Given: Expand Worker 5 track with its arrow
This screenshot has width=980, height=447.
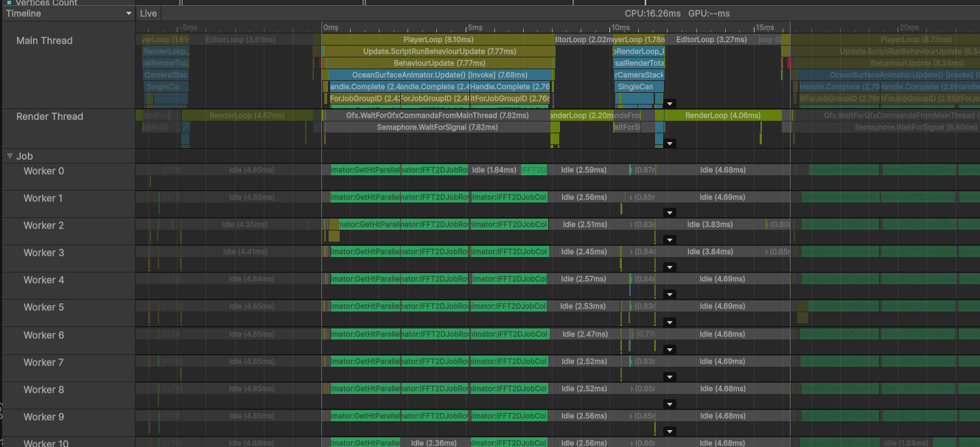Looking at the screenshot, I should [670, 322].
